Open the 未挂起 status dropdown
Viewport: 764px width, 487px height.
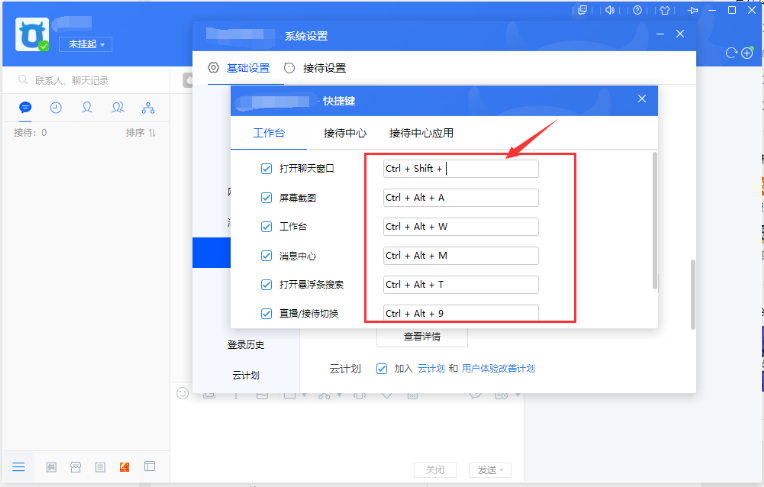(86, 44)
